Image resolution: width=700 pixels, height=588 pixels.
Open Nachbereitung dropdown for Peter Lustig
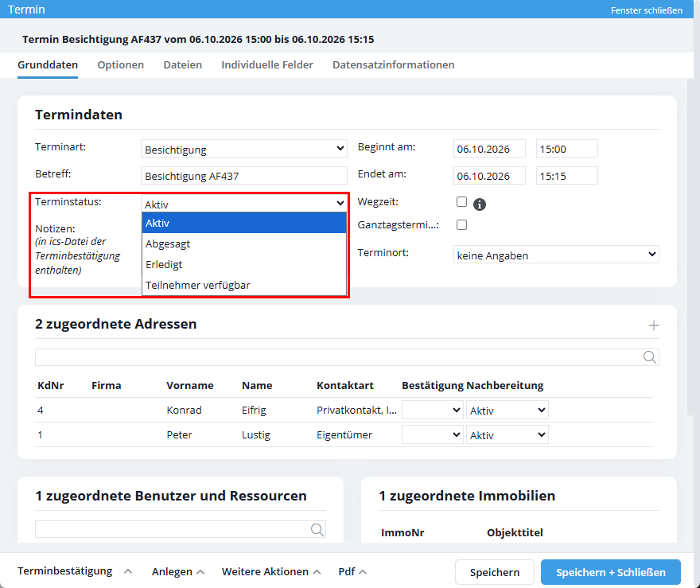pyautogui.click(x=507, y=434)
